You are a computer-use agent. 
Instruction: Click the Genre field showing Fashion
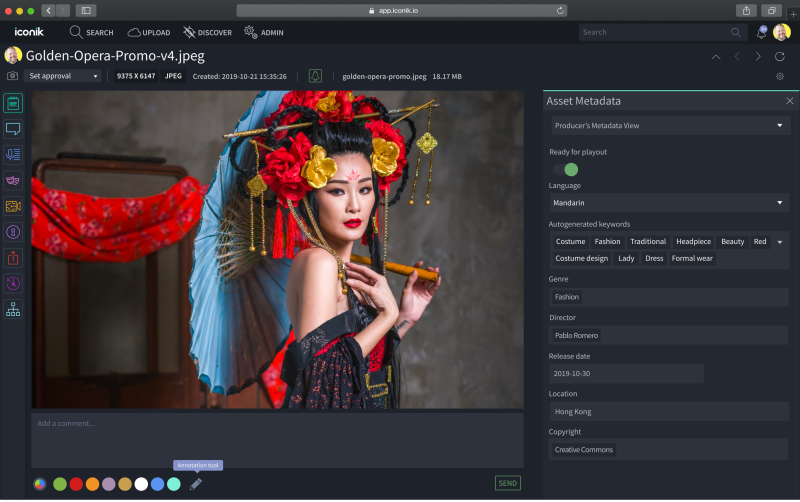[x=669, y=297]
